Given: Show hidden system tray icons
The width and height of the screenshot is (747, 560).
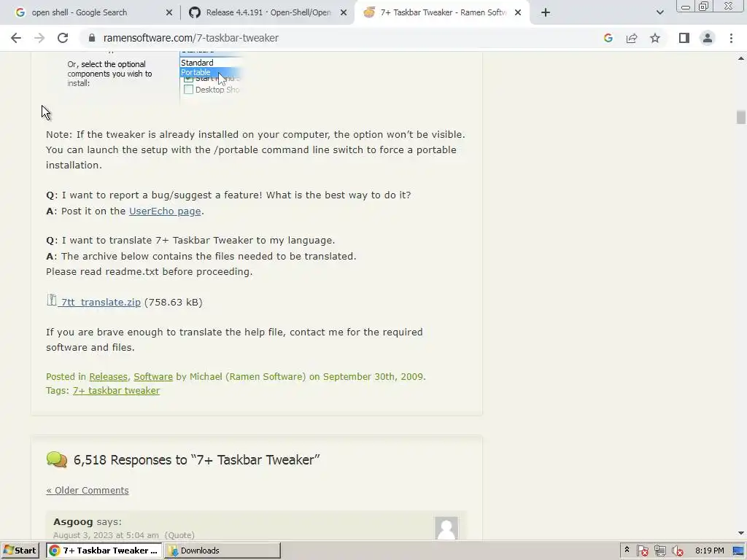Looking at the screenshot, I should click(627, 550).
